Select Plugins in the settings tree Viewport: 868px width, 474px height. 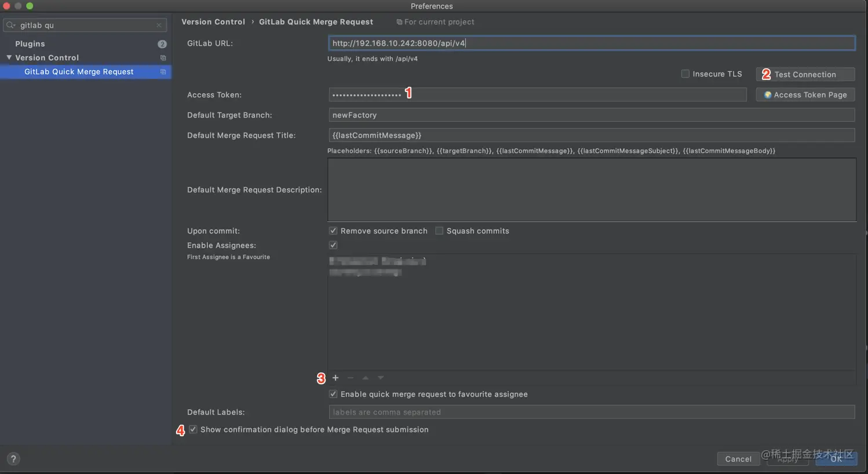30,44
